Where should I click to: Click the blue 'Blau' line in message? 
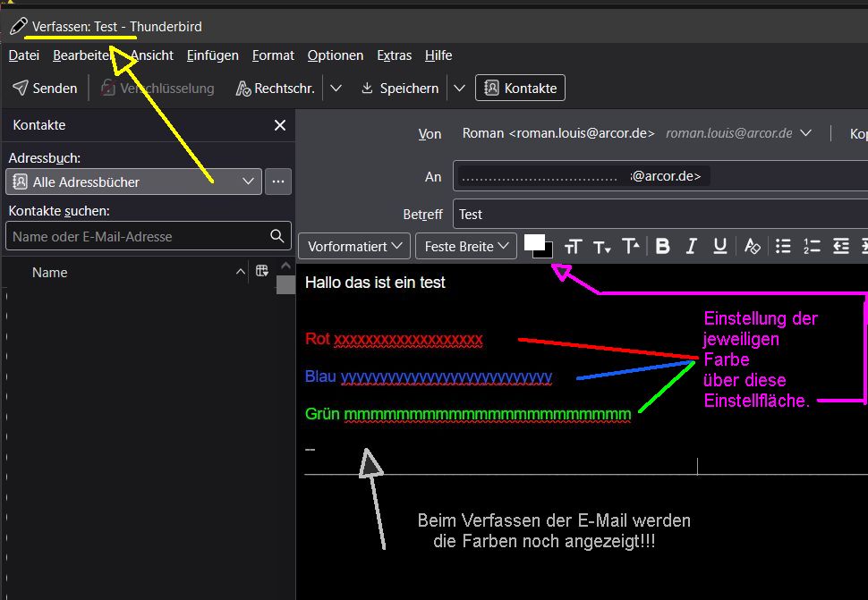click(429, 376)
